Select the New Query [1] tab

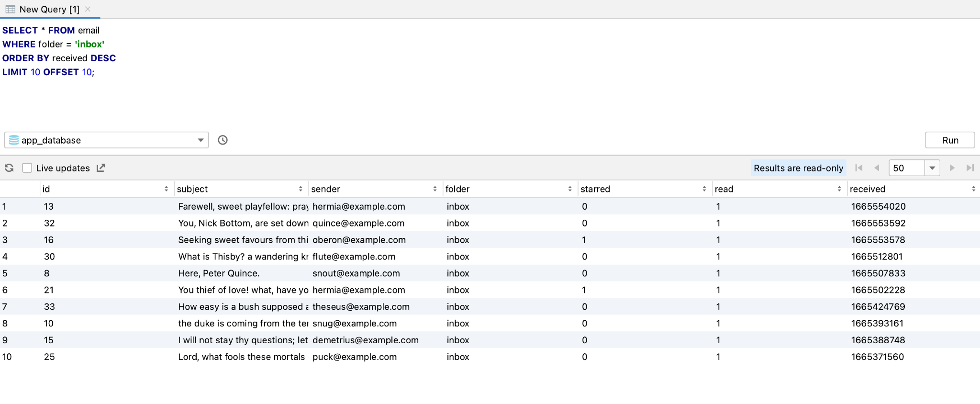(49, 9)
